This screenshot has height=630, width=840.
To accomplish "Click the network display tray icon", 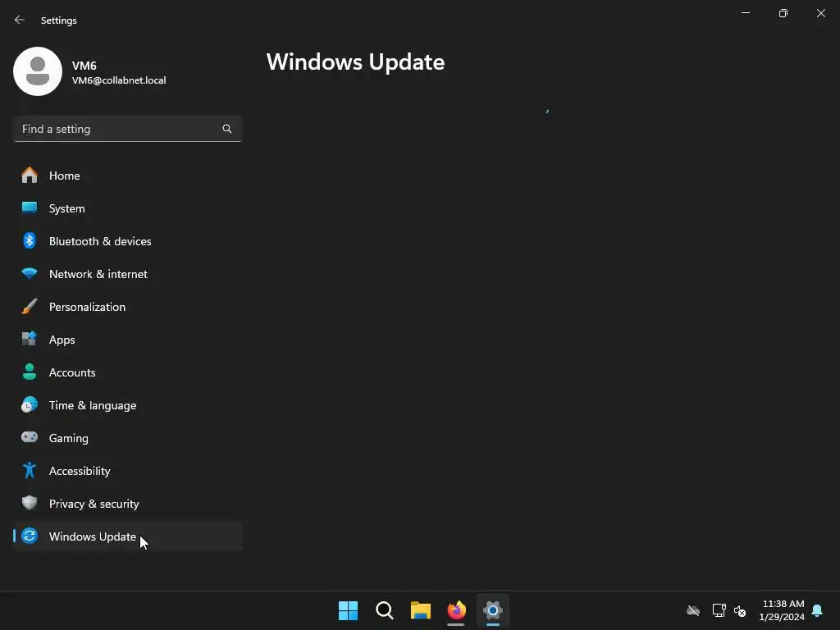I will 719,610.
